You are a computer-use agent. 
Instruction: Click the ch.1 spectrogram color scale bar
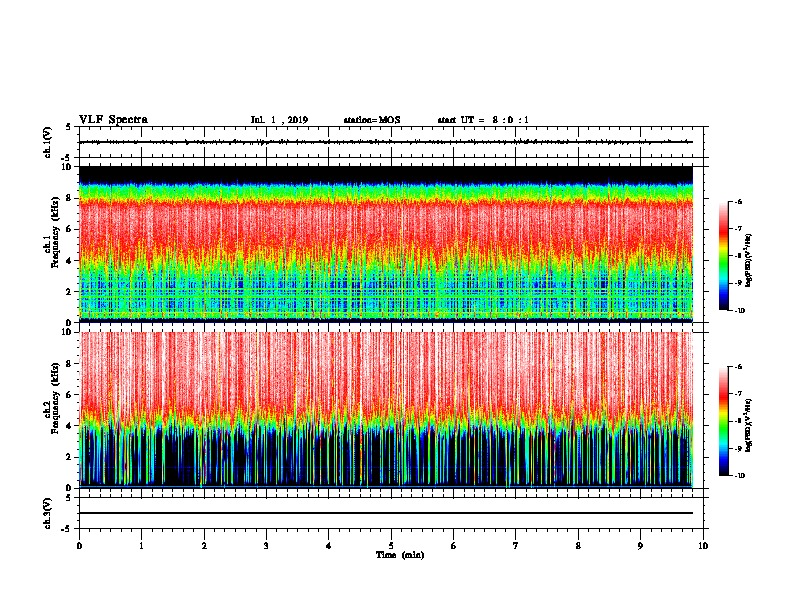tap(723, 256)
